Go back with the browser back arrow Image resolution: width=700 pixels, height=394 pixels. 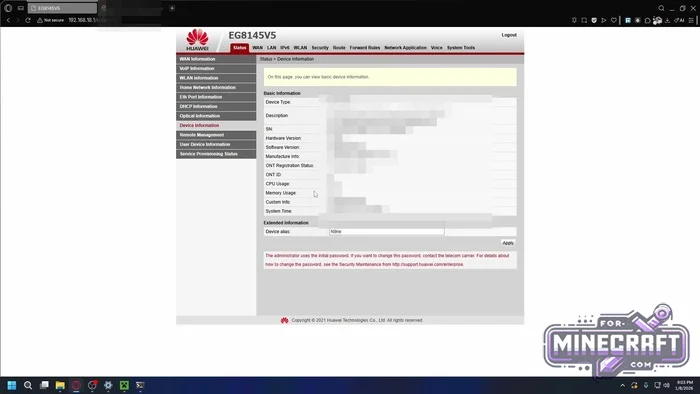(8, 20)
